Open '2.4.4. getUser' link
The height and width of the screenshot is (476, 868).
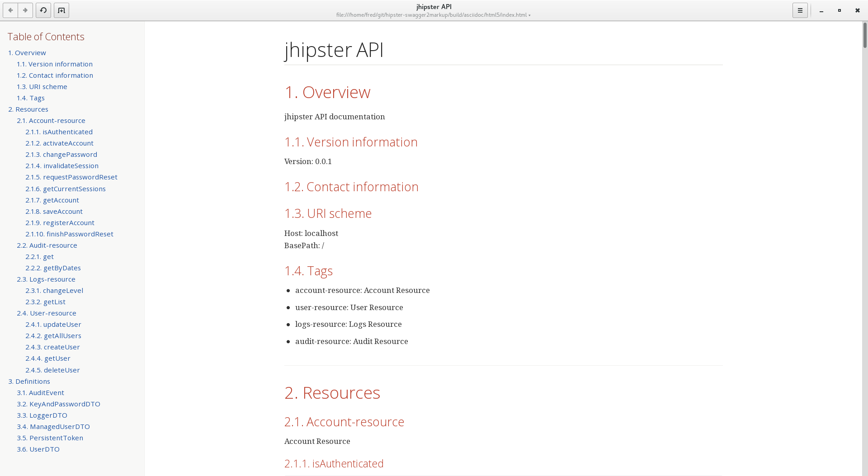tap(48, 358)
